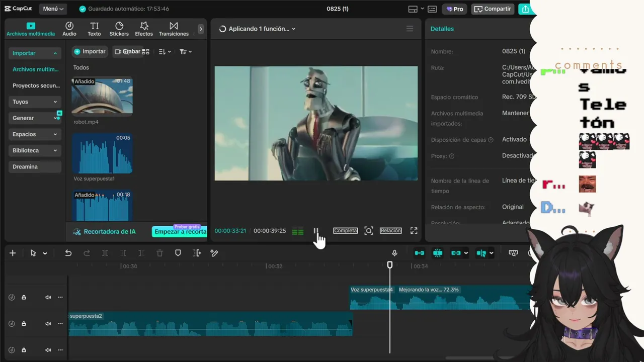Open the Efectos tab
644x362 pixels.
coord(144,29)
